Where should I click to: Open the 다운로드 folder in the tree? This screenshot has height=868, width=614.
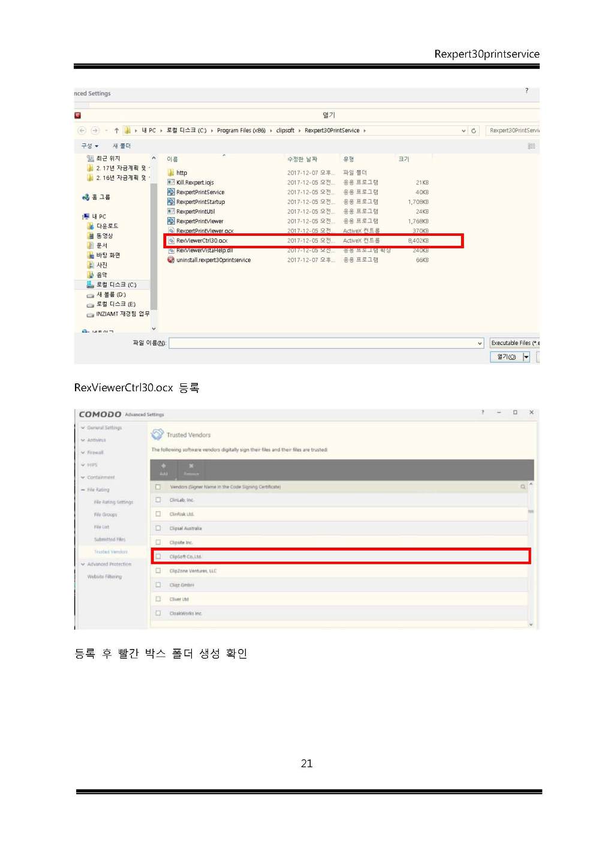(103, 226)
